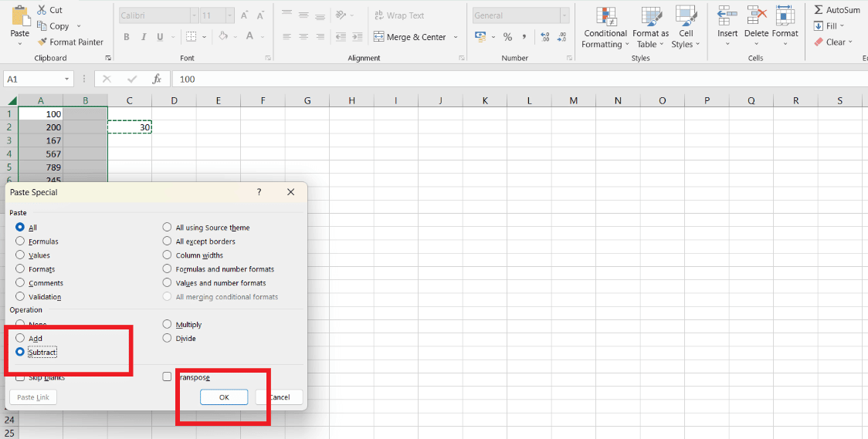Click the Borders icon
The width and height of the screenshot is (868, 439).
point(191,37)
